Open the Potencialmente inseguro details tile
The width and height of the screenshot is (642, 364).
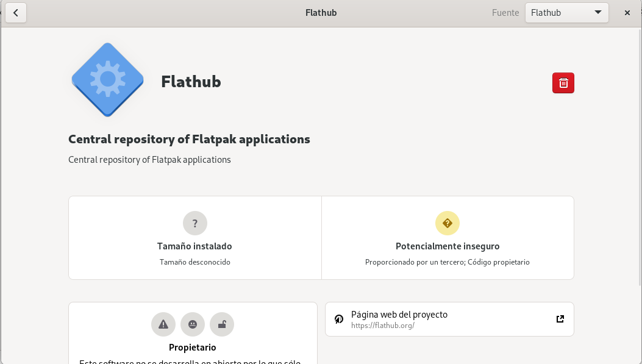(x=447, y=238)
